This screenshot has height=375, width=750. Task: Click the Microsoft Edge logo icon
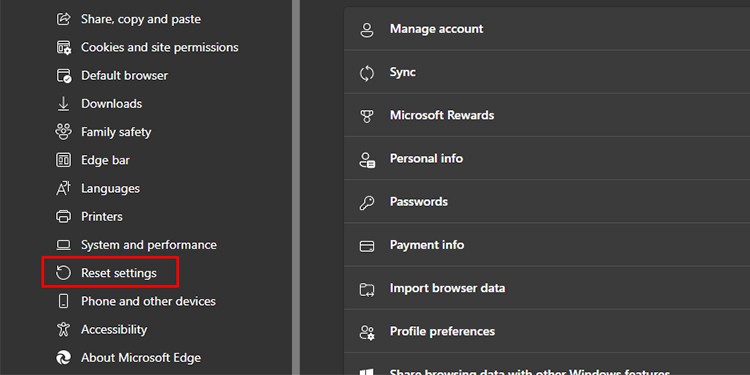coord(63,358)
